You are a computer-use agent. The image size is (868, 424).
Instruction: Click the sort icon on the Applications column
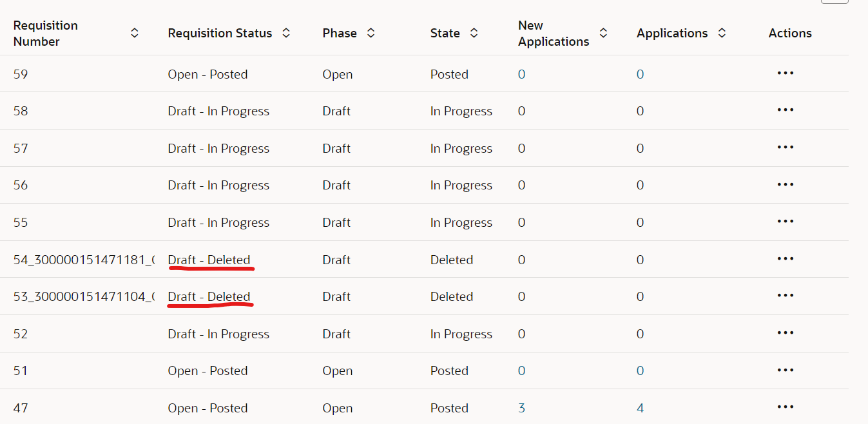[722, 32]
